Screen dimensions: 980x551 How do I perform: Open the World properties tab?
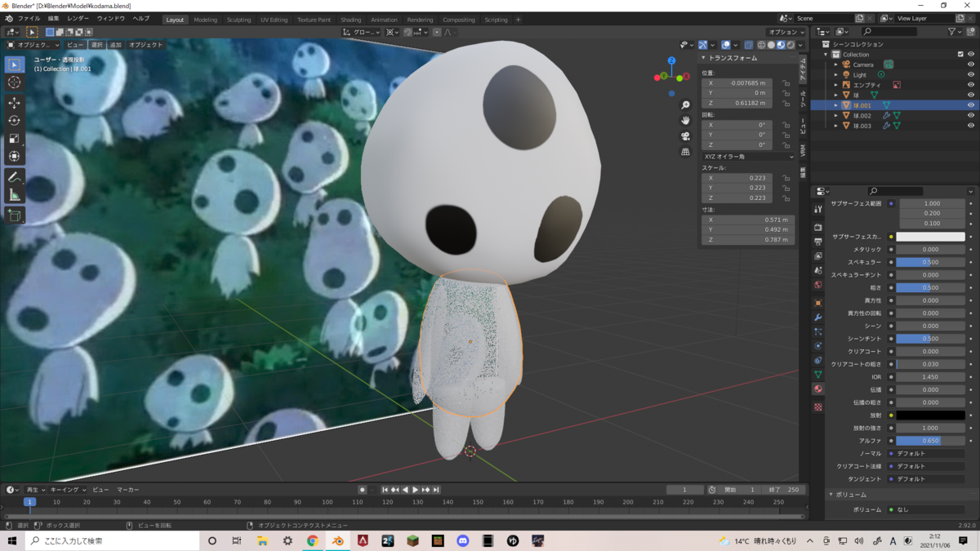coord(818,285)
